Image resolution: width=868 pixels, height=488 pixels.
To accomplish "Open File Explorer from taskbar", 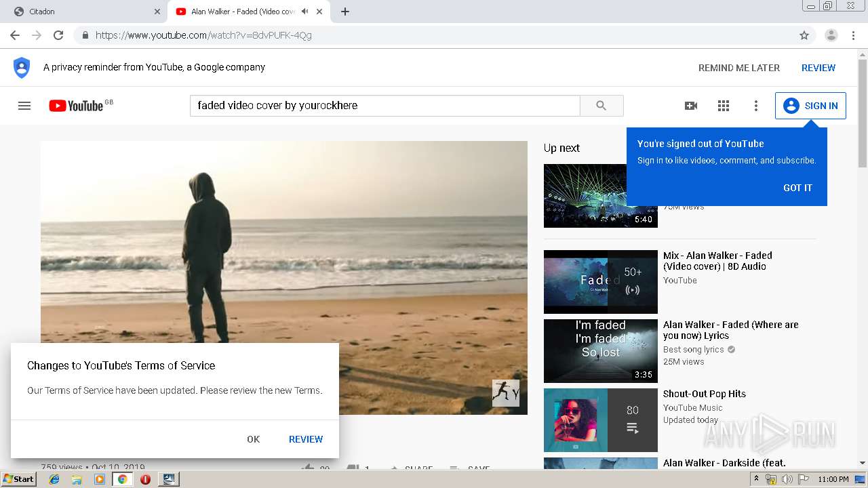I will tap(77, 479).
